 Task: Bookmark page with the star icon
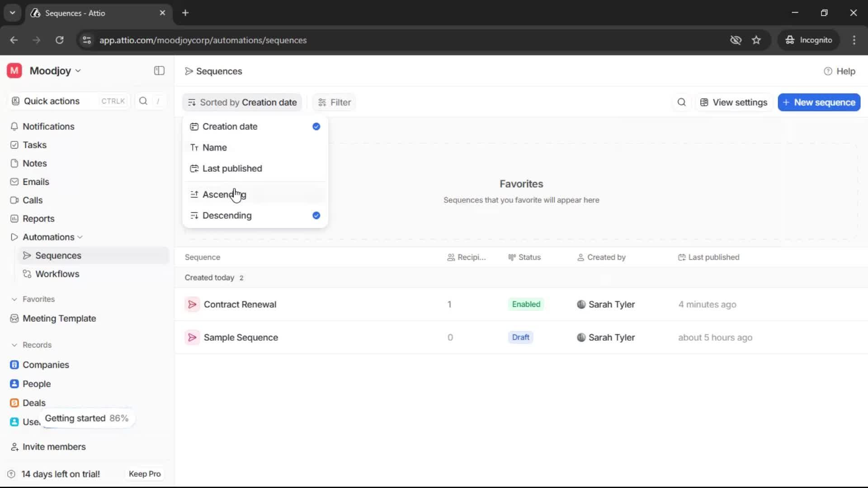756,40
